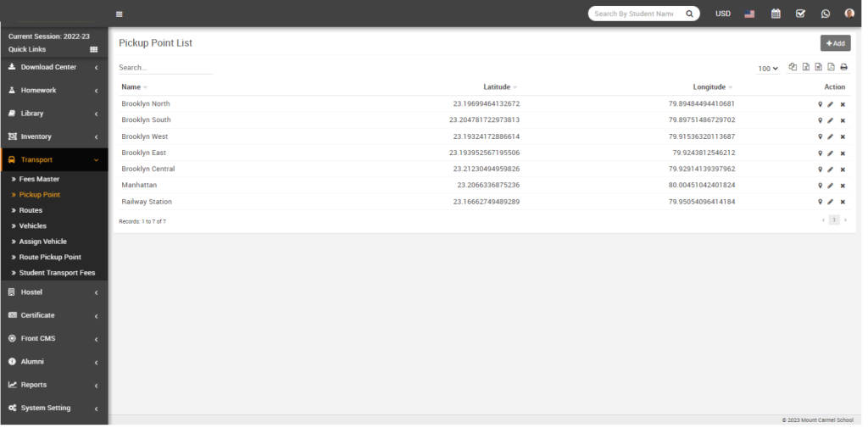Click the print table icon

pyautogui.click(x=843, y=67)
